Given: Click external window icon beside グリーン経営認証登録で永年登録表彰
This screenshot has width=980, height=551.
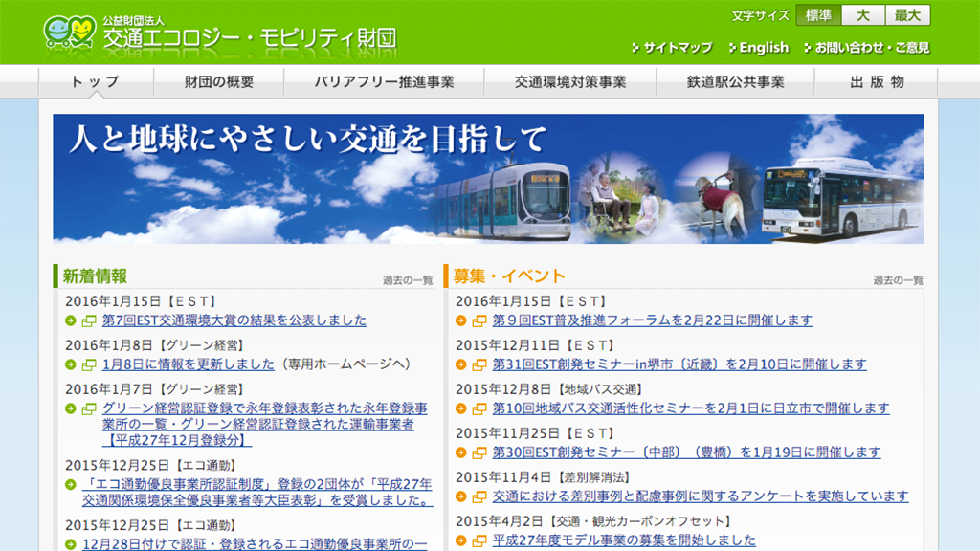Looking at the screenshot, I should point(89,408).
